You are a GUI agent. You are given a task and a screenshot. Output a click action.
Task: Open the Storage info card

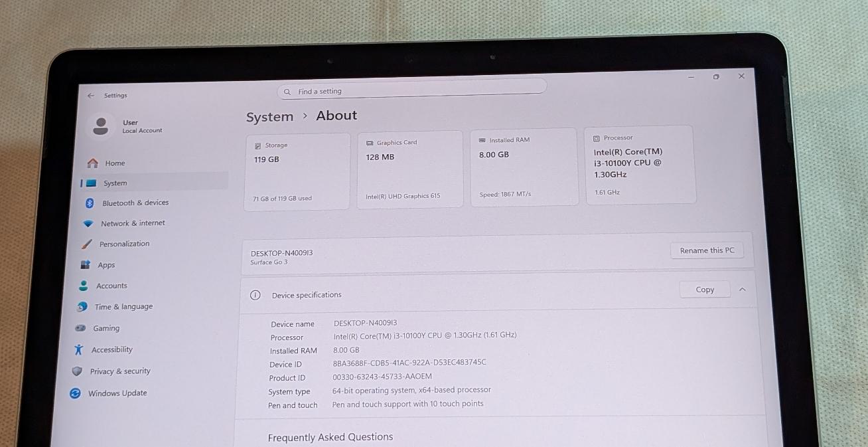tap(297, 171)
